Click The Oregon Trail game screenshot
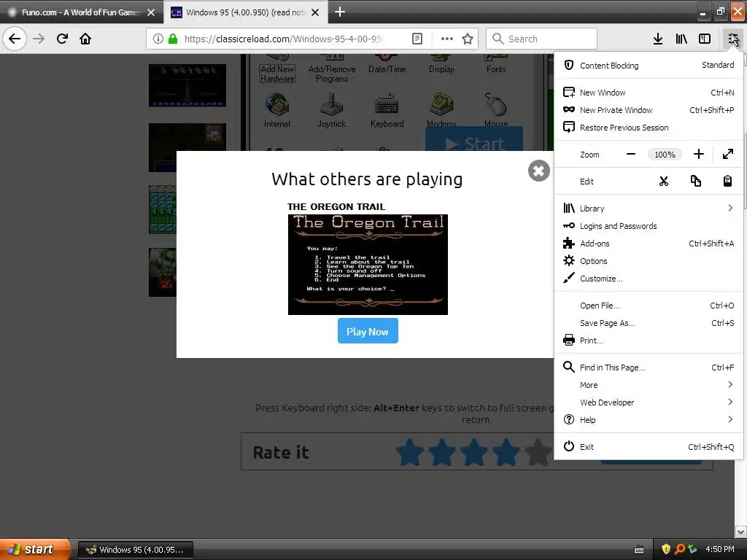The height and width of the screenshot is (560, 747). [x=368, y=264]
